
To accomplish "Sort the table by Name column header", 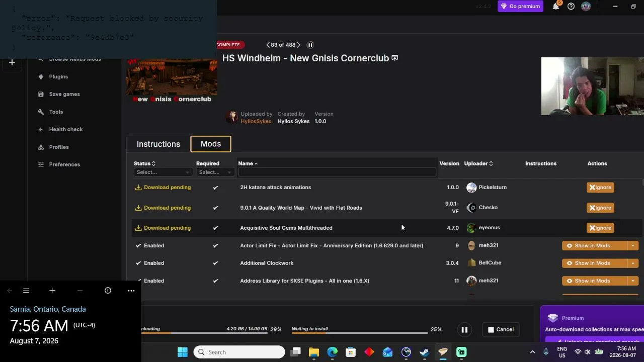I will [x=248, y=163].
